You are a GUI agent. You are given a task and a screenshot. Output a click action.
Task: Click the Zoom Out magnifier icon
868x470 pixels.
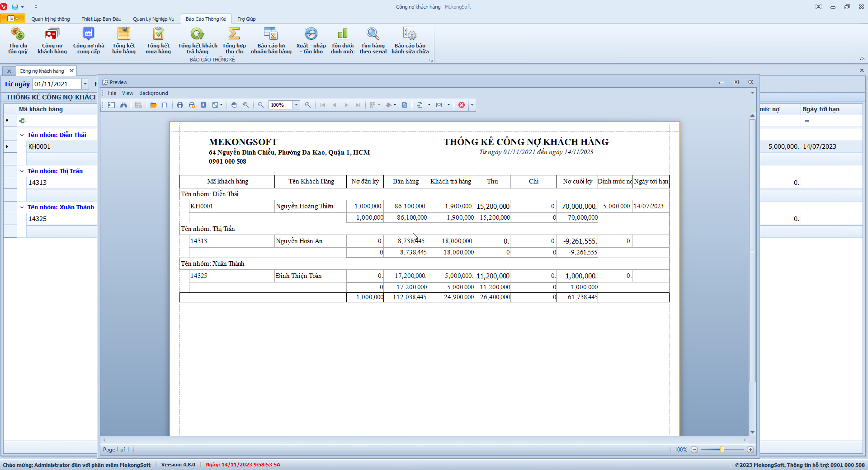pyautogui.click(x=261, y=105)
